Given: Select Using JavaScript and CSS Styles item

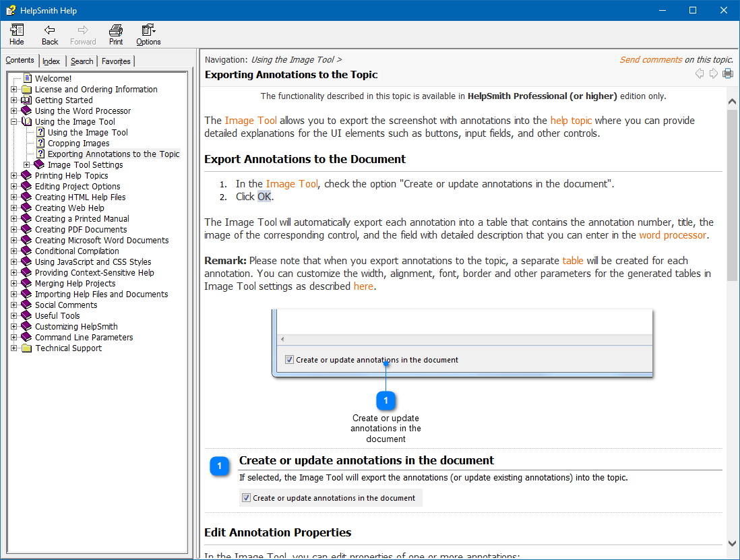Looking at the screenshot, I should [x=93, y=262].
